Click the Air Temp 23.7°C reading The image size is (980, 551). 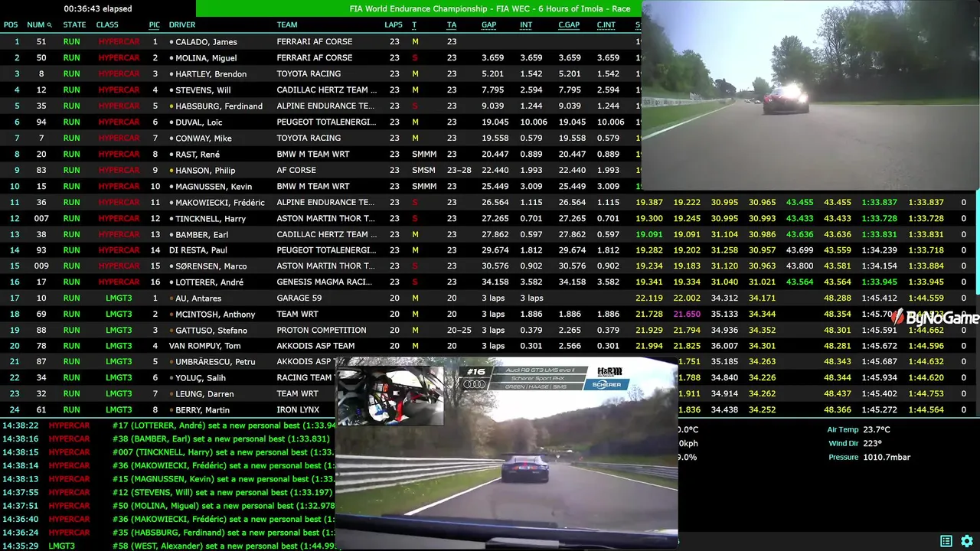point(858,430)
